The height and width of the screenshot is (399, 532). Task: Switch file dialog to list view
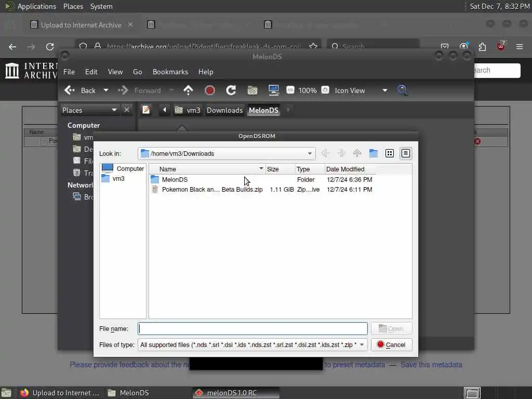point(390,153)
